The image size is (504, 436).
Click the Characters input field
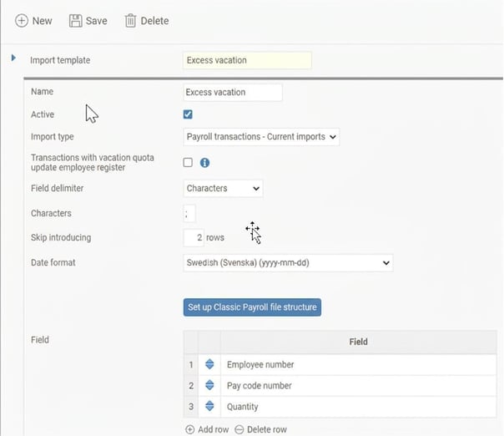(x=189, y=213)
